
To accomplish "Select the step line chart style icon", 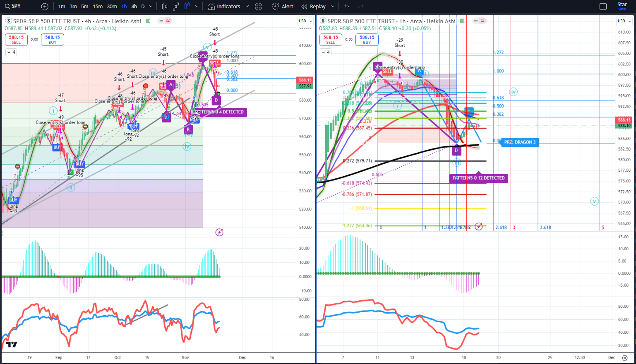I will [x=176, y=7].
